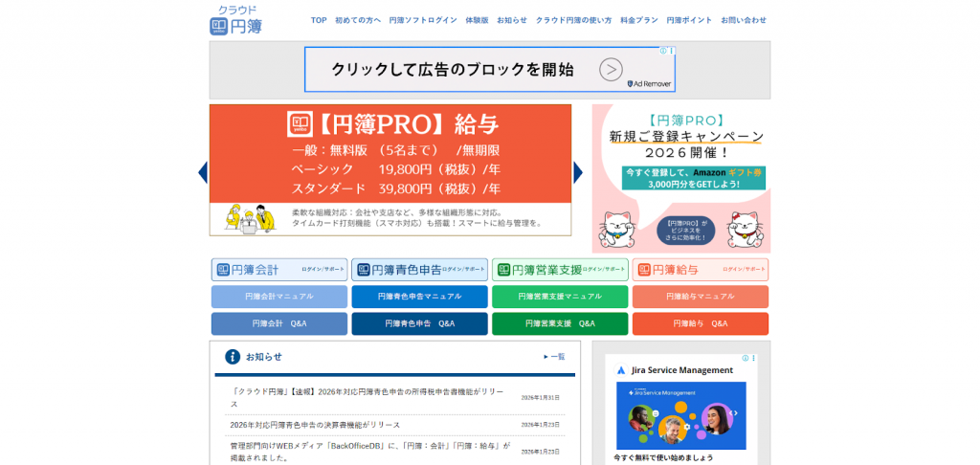Screen dimensions: 980x465
Task: Click the クラウド円簿 logo in header
Action: (235, 20)
